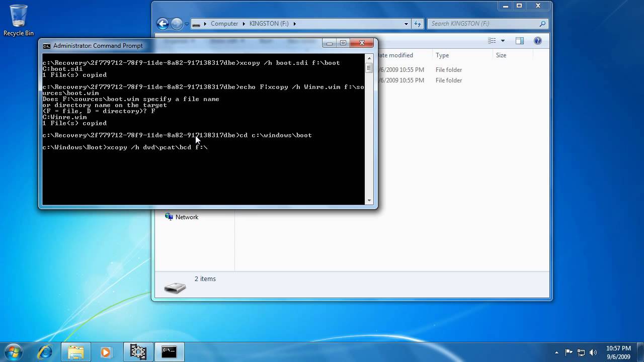Viewport: 644px width, 362px height.
Task: Open the volume speaker tray icon
Action: pyautogui.click(x=593, y=352)
